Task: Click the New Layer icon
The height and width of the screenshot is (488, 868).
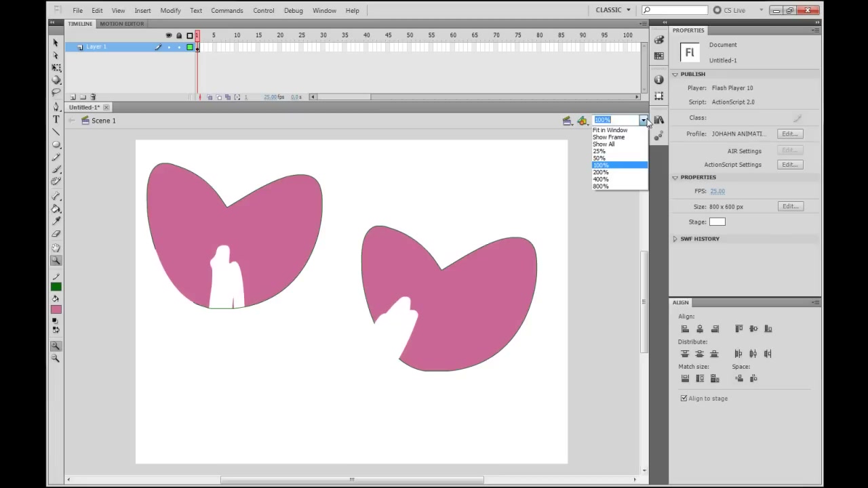Action: [73, 97]
